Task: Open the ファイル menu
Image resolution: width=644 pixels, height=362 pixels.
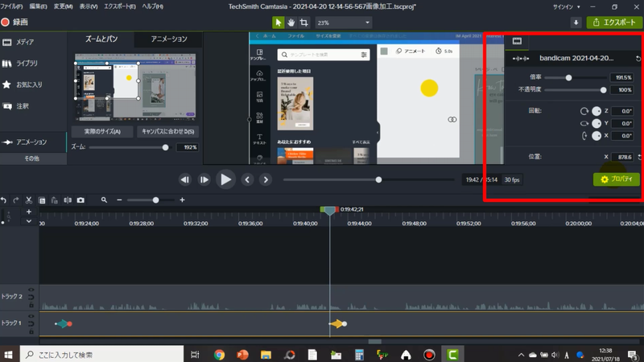Action: pos(11,6)
